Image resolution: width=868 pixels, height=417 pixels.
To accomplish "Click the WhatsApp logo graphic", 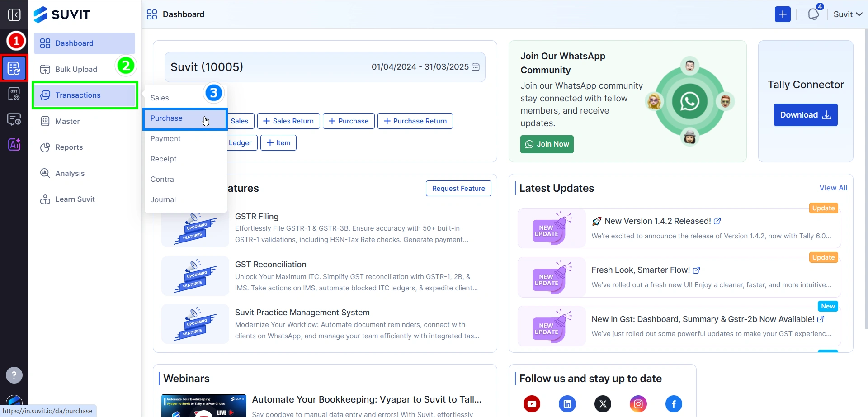I will 689,101.
